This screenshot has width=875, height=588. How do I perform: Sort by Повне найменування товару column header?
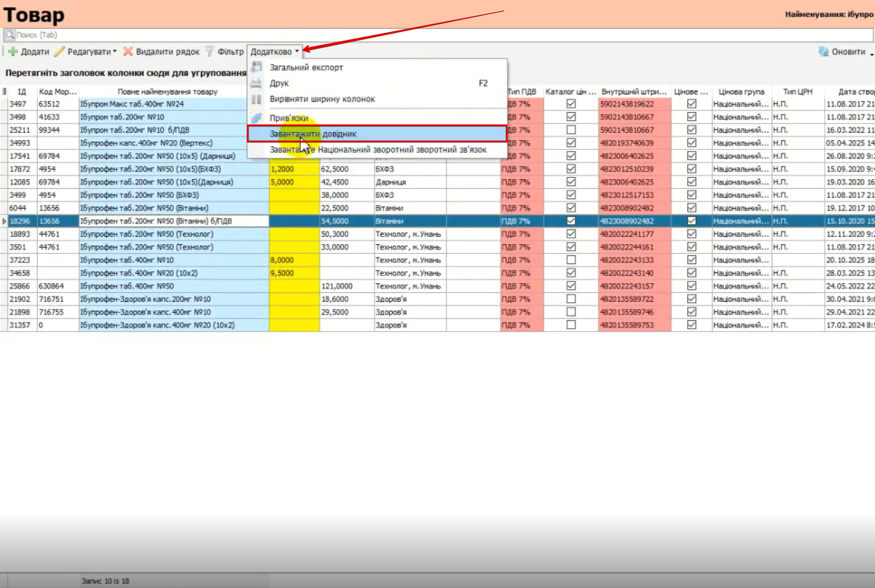pos(167,92)
